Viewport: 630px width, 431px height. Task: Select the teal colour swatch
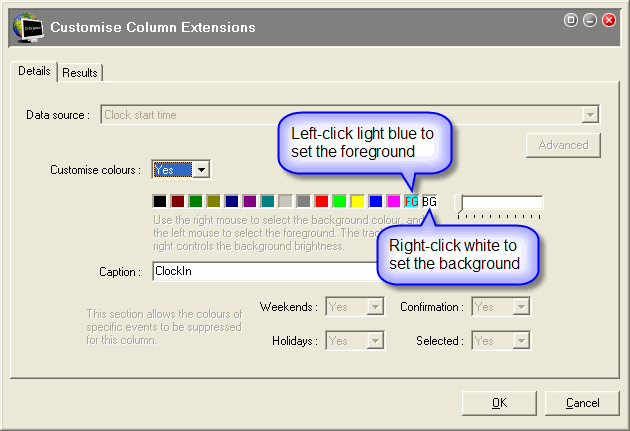pyautogui.click(x=268, y=201)
